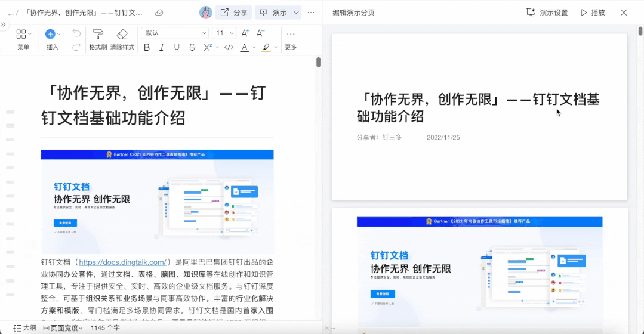The width and height of the screenshot is (644, 334).
Task: Toggle bold formatting
Action: click(147, 48)
